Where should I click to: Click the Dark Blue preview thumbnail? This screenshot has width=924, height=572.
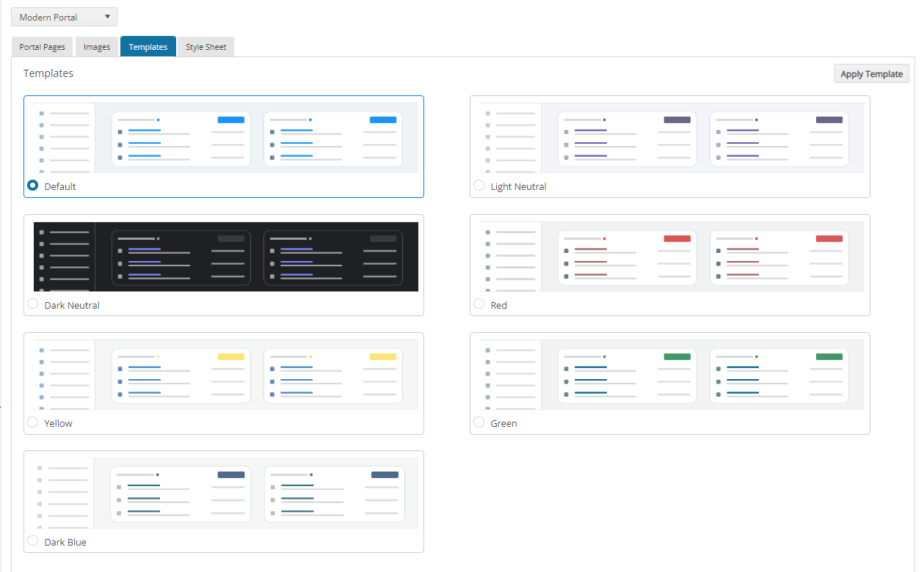click(x=226, y=494)
